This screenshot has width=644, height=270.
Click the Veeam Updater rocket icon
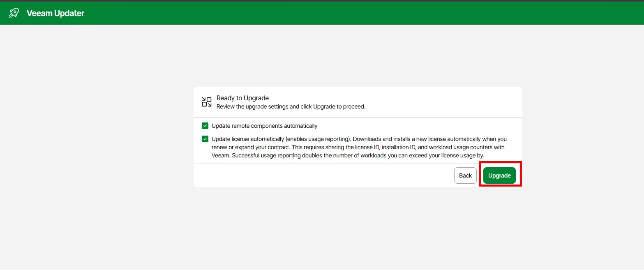click(x=14, y=13)
